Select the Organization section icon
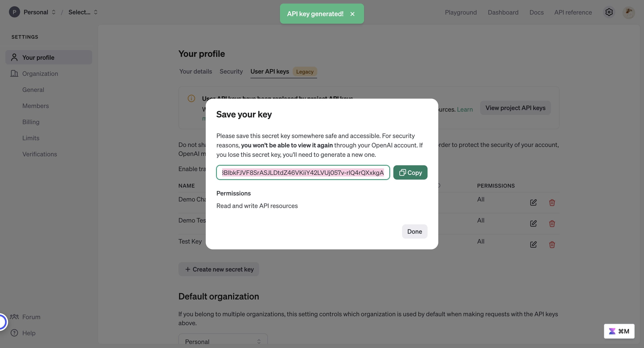The height and width of the screenshot is (348, 644). tap(14, 74)
